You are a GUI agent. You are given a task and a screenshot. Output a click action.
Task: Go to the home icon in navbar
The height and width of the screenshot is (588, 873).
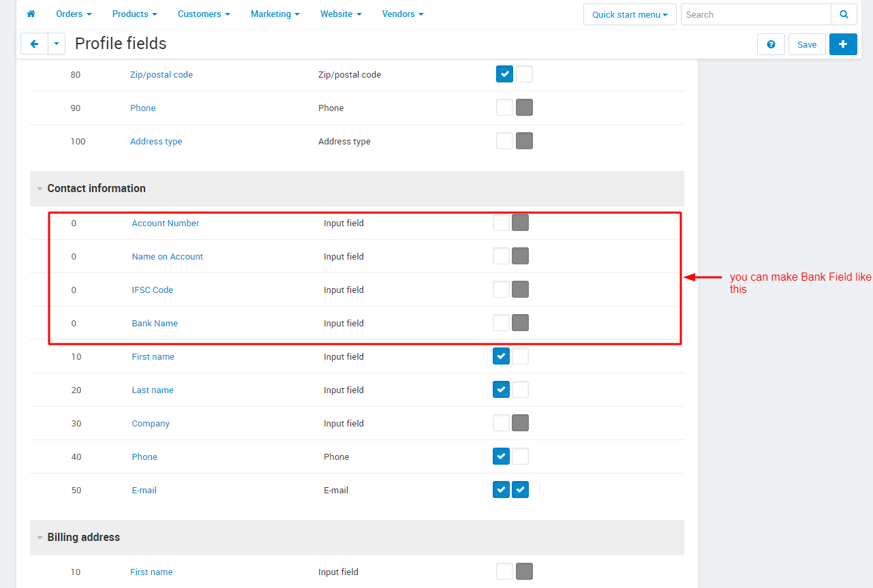[31, 14]
